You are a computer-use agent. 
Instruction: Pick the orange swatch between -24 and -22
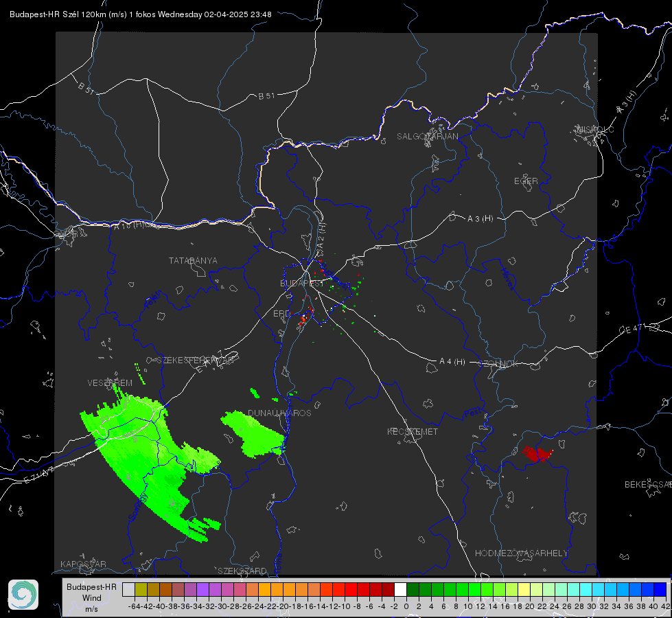(x=264, y=589)
